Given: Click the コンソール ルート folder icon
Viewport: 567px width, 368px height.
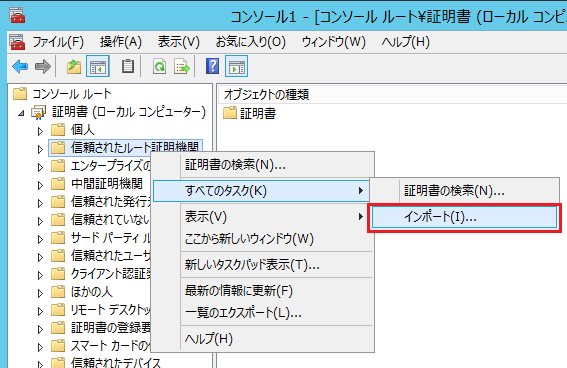Looking at the screenshot, I should (20, 94).
